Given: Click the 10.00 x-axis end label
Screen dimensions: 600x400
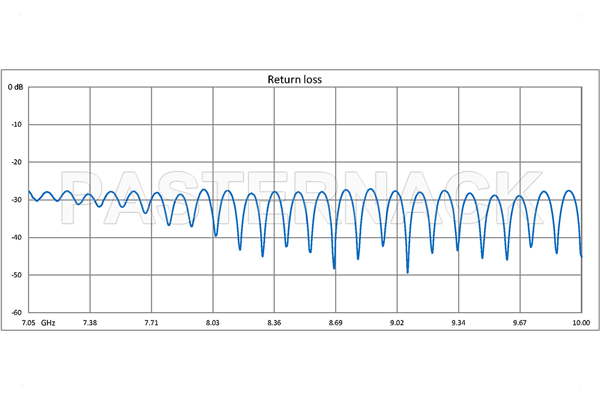Looking at the screenshot, I should 580,323.
